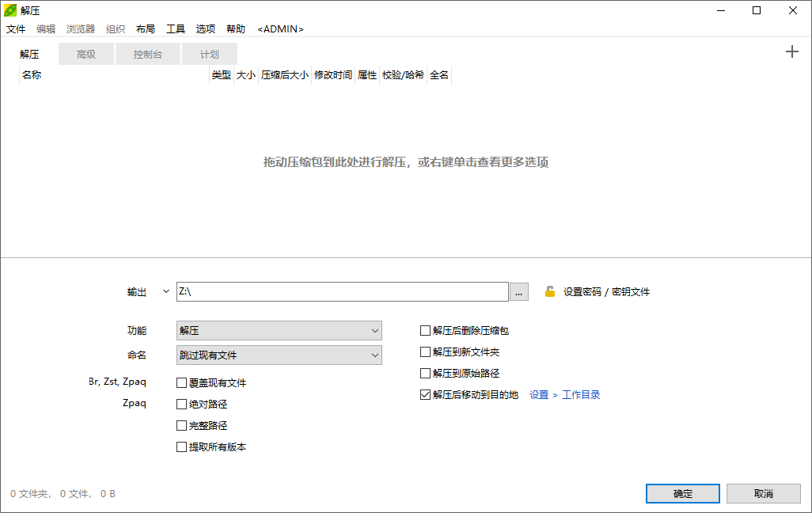Viewport: 812px width, 513px height.
Task: Expand the 输出 destination dropdown arrow
Action: click(x=165, y=291)
